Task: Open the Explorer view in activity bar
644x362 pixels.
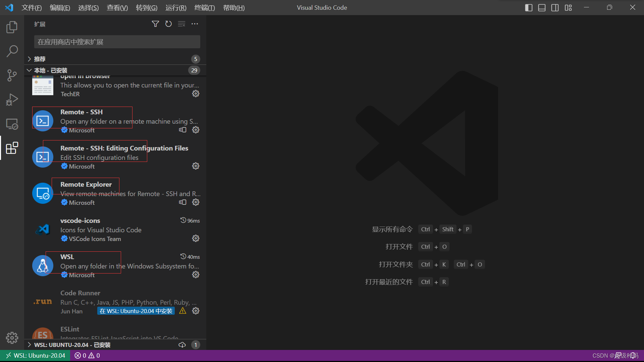Action: [12, 27]
